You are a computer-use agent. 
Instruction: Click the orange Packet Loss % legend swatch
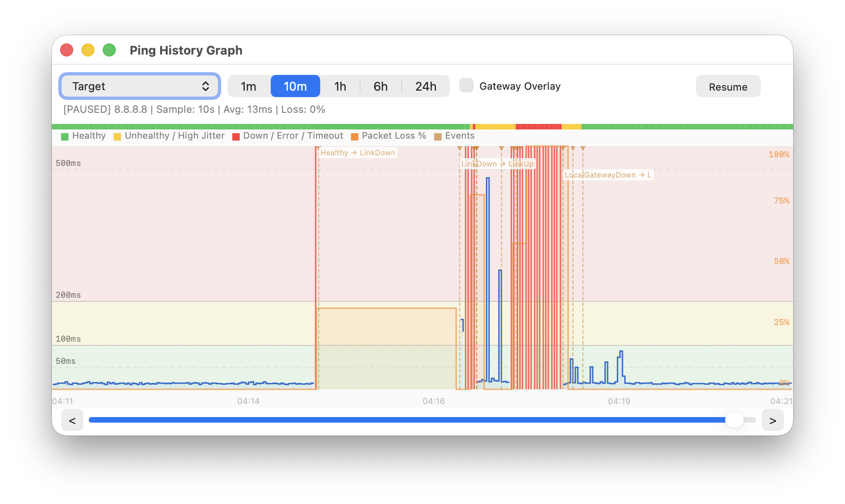point(354,136)
